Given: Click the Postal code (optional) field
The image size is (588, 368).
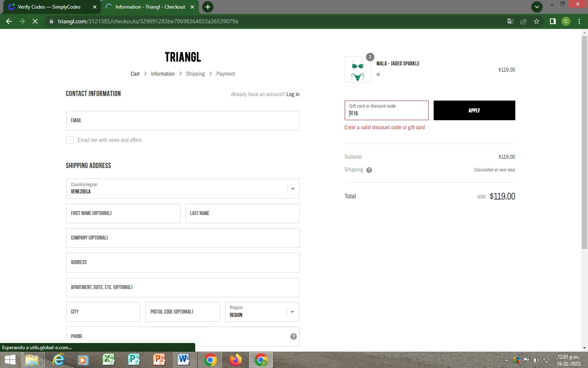Looking at the screenshot, I should (x=183, y=312).
